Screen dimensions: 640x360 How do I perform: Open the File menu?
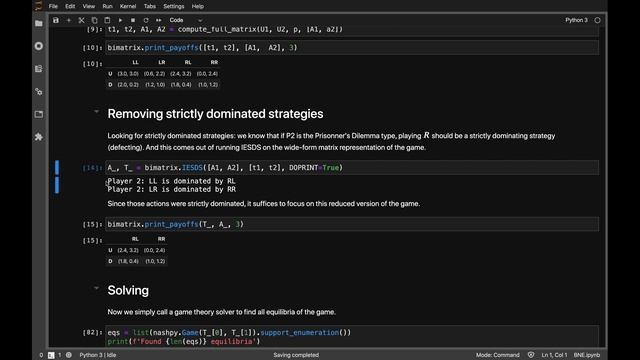point(53,6)
